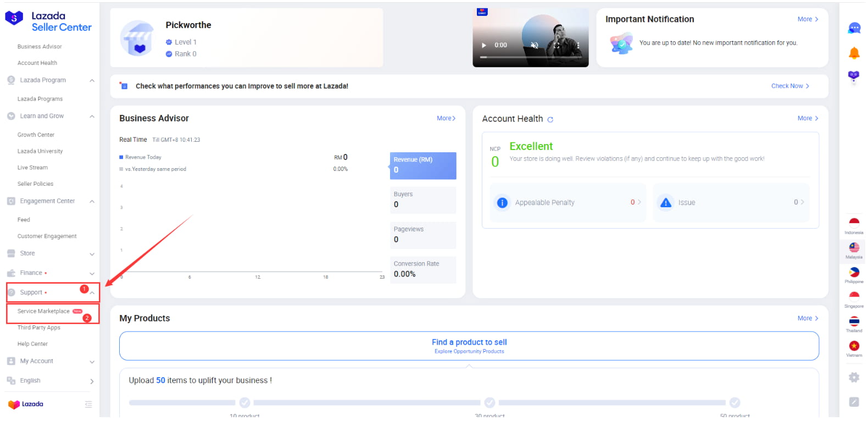Open Seller Policies

[35, 184]
